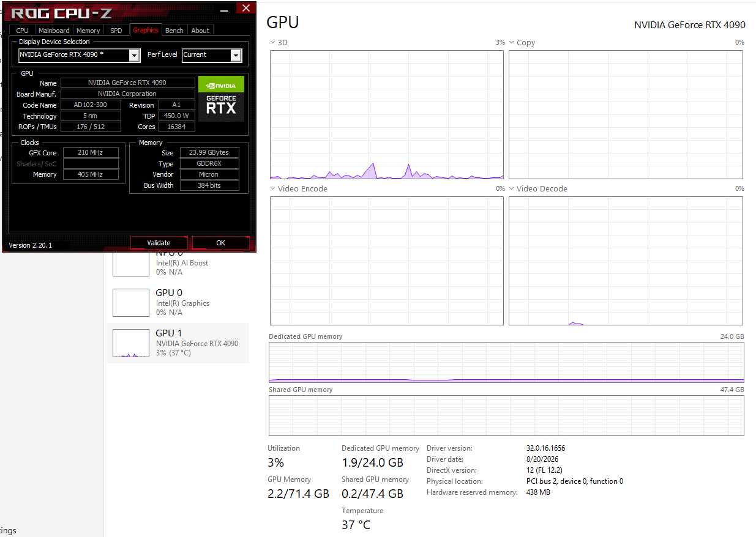Click the Bus Width 384 bits value
The height and width of the screenshot is (537, 756).
pyautogui.click(x=209, y=185)
